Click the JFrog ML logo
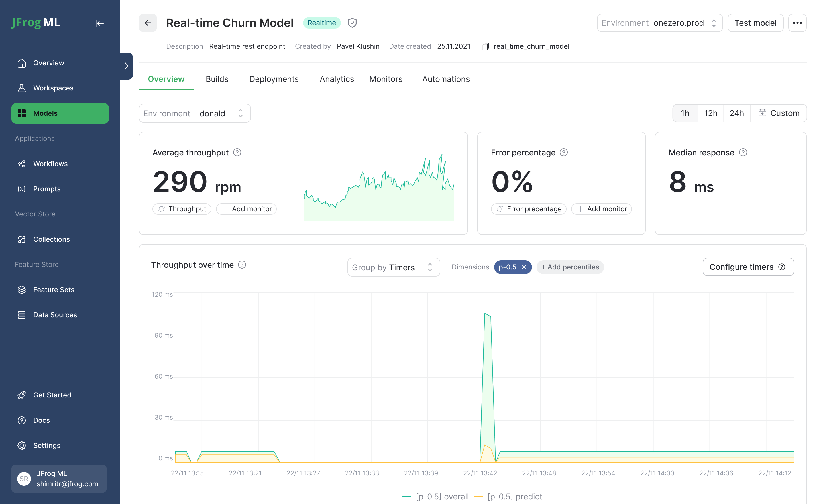Viewport: 825px width, 504px height. pos(36,23)
